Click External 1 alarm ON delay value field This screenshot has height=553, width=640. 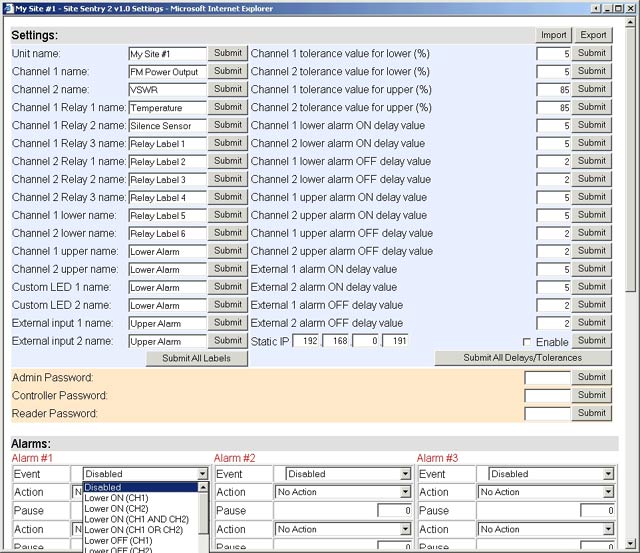click(x=553, y=269)
